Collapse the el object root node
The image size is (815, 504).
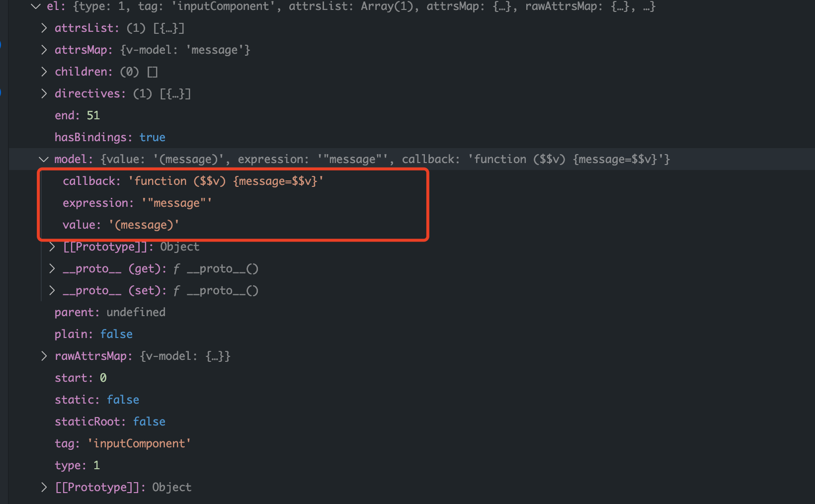pos(36,6)
